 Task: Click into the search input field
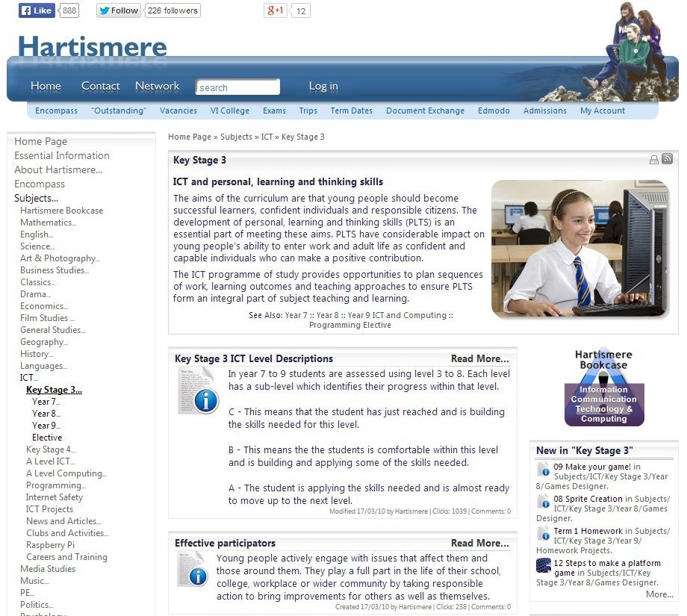click(x=237, y=87)
